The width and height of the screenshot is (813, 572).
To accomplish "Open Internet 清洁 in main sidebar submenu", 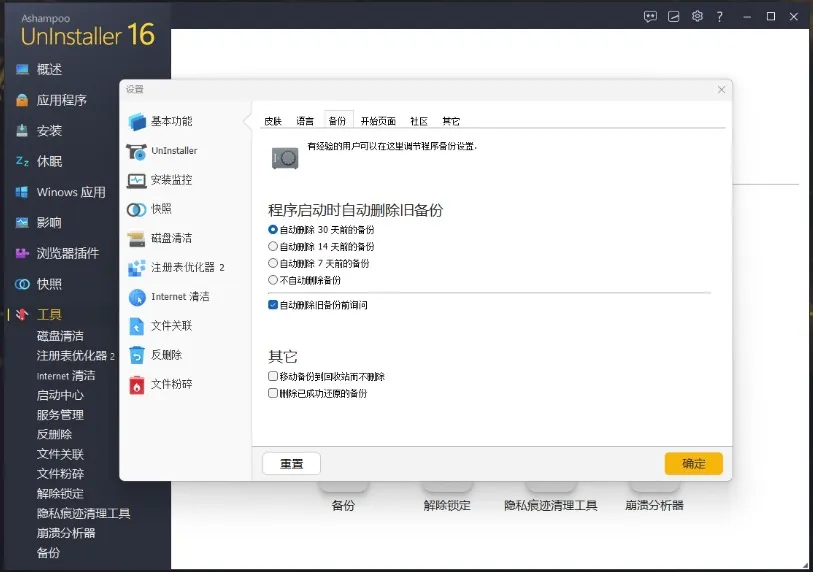I will tap(66, 375).
